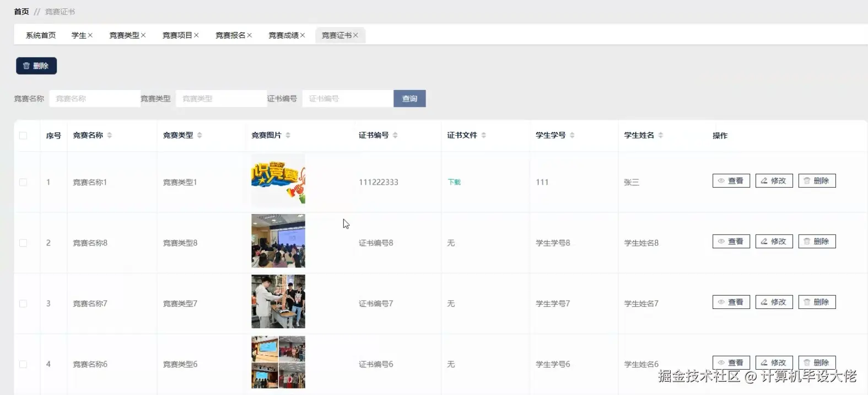The width and height of the screenshot is (868, 395).
Task: Click the 学生学号6 cell
Action: 553,364
